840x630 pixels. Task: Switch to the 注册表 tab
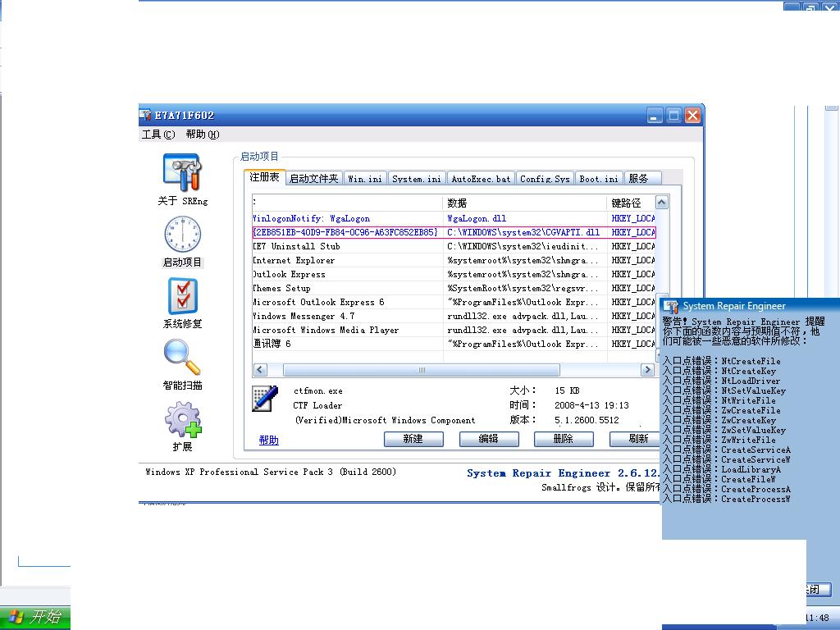point(265,177)
